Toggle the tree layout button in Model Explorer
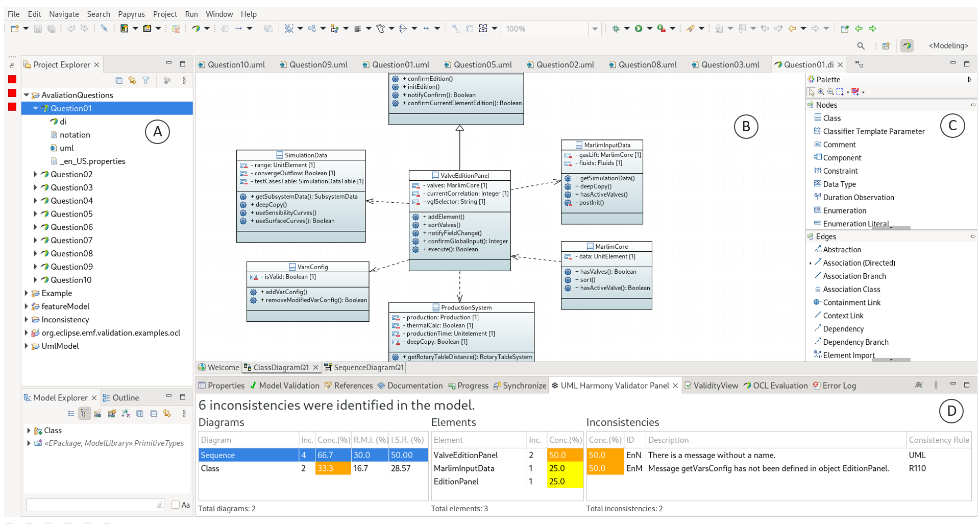 85,414
